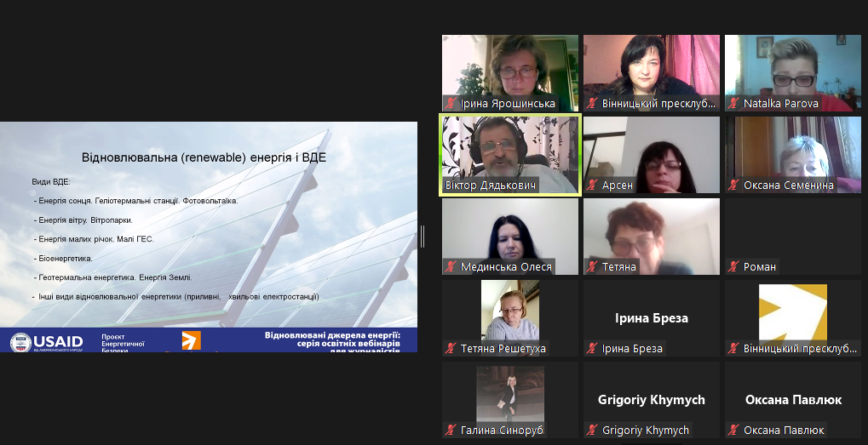Screen dimensions: 868x445
Task: Click "Види ВДЕ:" heading on slide
Action: 51,181
